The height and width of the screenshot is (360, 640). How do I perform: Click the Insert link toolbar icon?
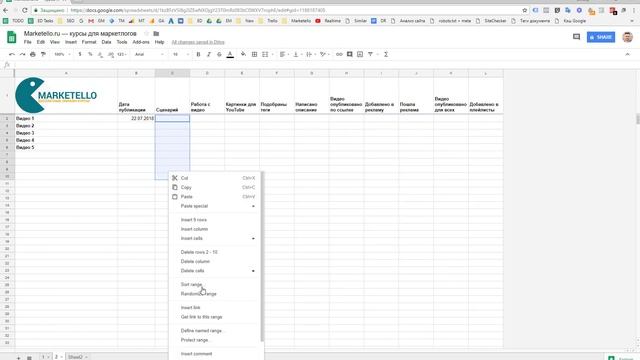[x=339, y=54]
